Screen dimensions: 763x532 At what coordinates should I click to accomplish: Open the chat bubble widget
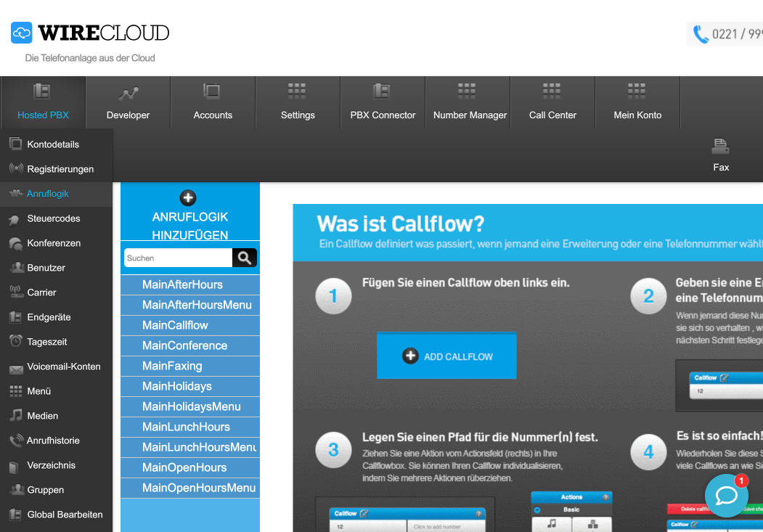[726, 496]
